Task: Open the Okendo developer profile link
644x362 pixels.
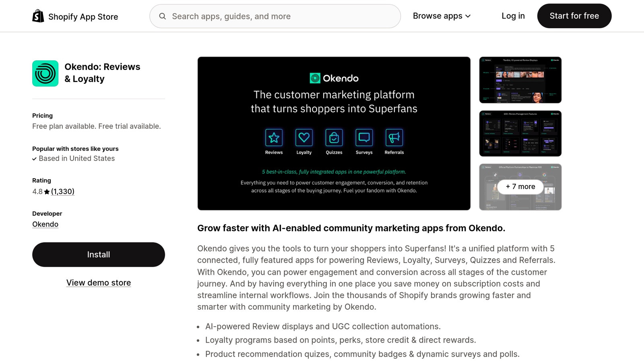Action: (x=45, y=224)
